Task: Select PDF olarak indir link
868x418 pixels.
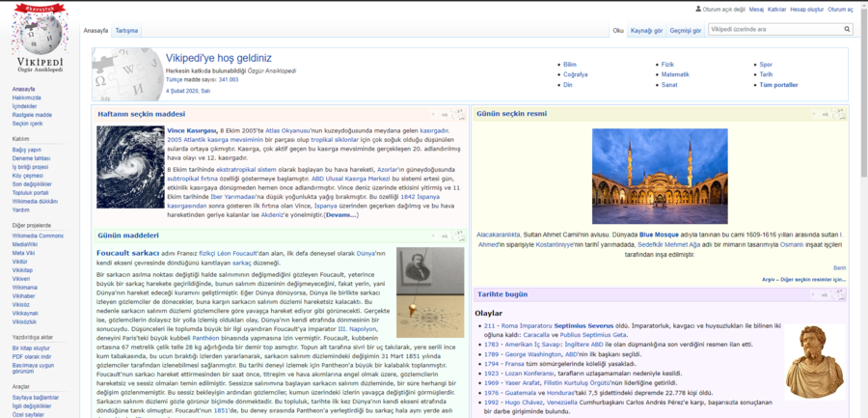Action: [33, 356]
